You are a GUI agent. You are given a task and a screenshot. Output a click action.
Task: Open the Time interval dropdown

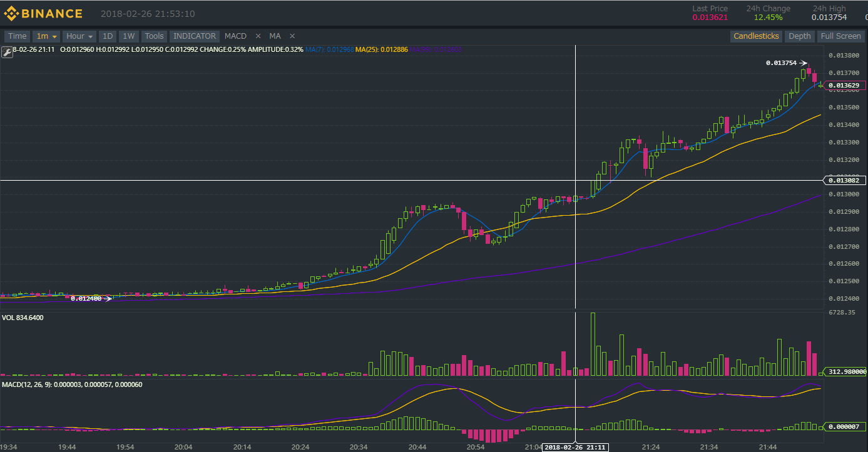click(16, 36)
